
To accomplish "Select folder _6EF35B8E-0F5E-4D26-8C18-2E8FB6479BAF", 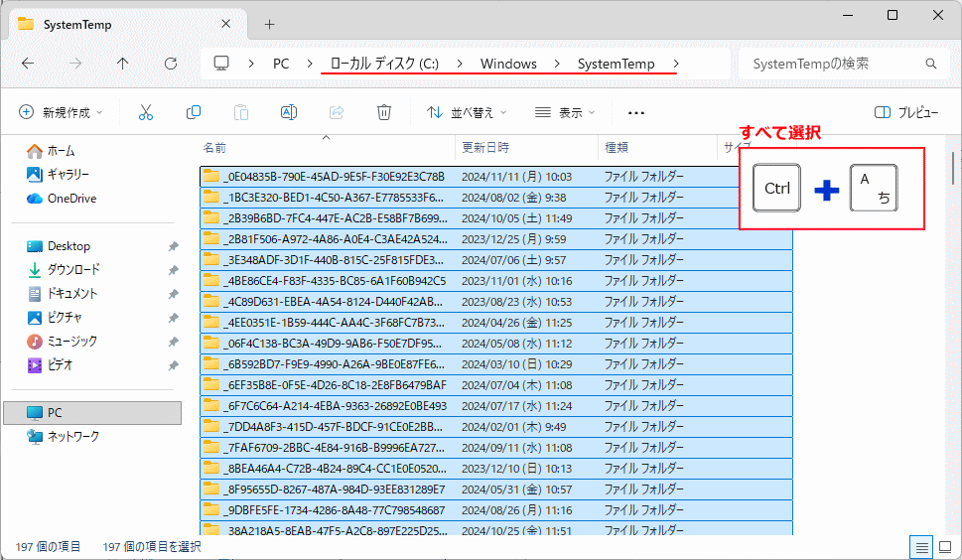I will coord(496,385).
